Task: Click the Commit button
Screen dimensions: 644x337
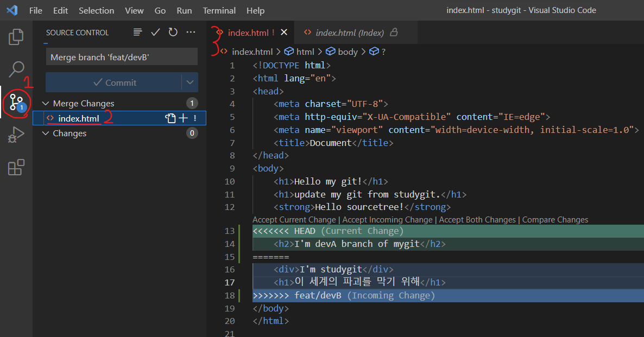Action: [114, 82]
